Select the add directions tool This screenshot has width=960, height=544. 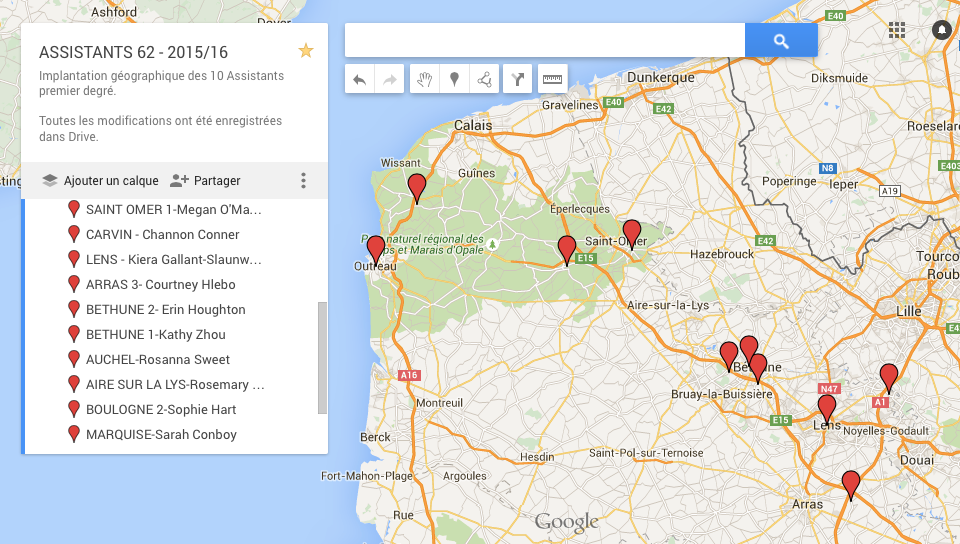tap(517, 79)
